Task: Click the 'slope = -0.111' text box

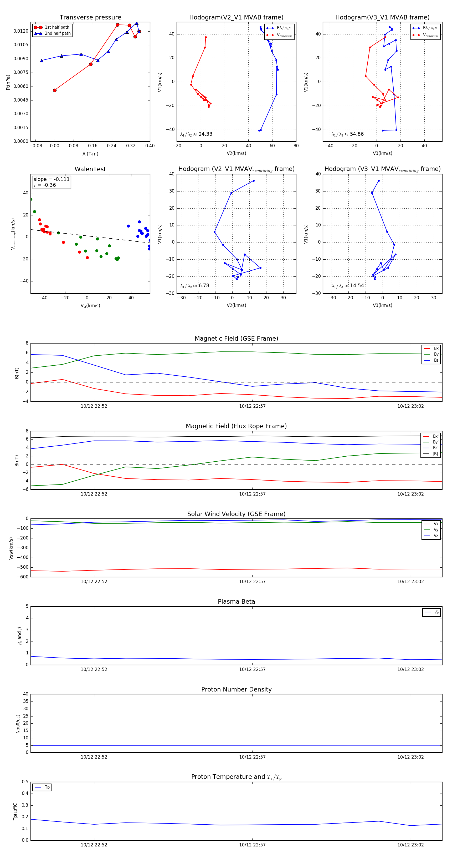Action: [x=52, y=179]
